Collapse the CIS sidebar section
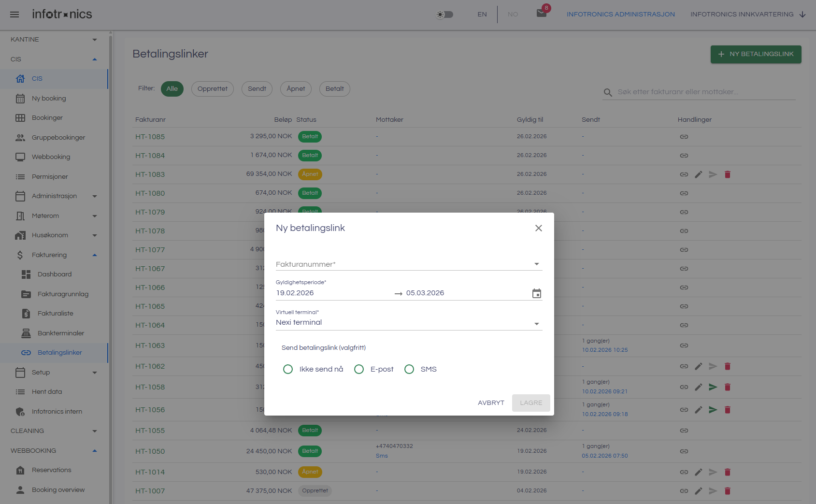 [x=54, y=59]
